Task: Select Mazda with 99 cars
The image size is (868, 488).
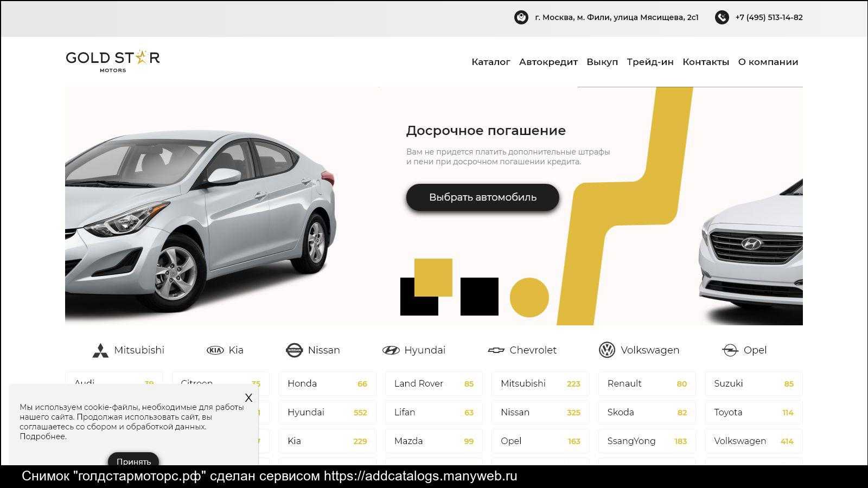Action: pyautogui.click(x=434, y=441)
